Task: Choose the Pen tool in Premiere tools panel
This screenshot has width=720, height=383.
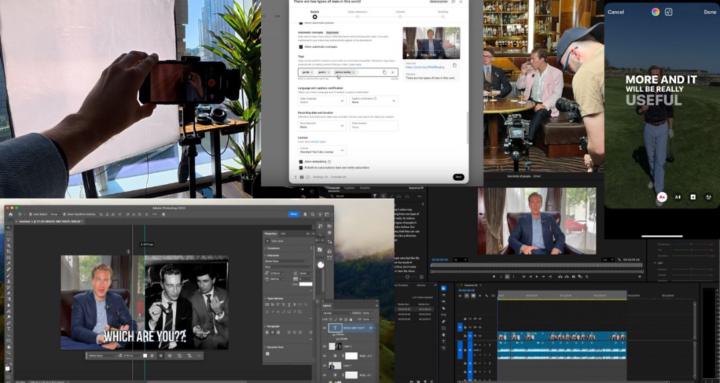Action: [444, 321]
